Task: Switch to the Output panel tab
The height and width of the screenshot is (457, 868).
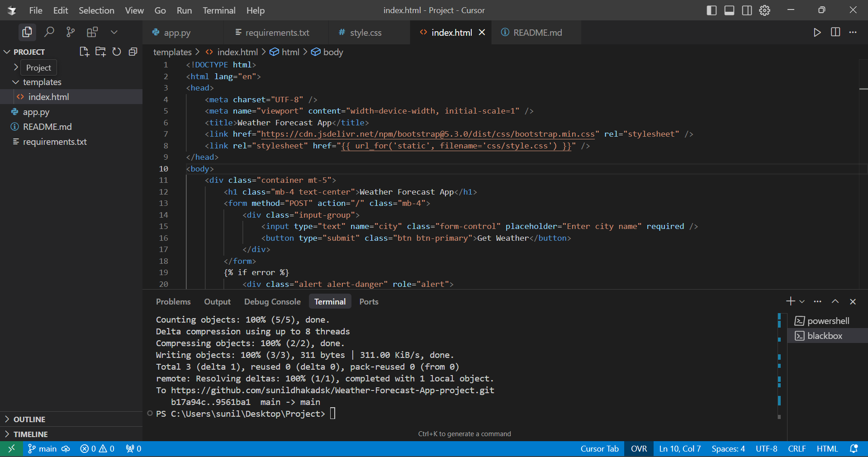Action: (x=217, y=302)
